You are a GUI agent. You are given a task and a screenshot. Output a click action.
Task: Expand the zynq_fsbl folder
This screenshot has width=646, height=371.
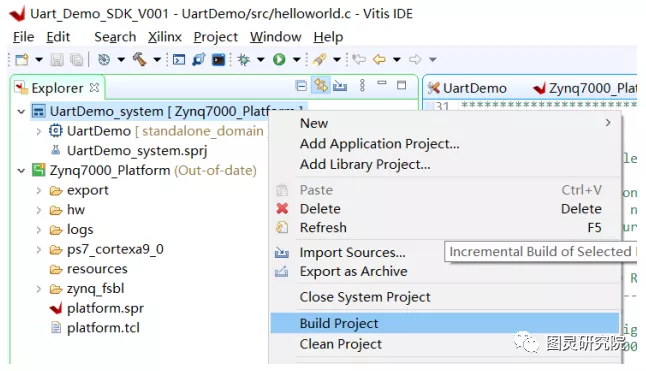point(39,289)
